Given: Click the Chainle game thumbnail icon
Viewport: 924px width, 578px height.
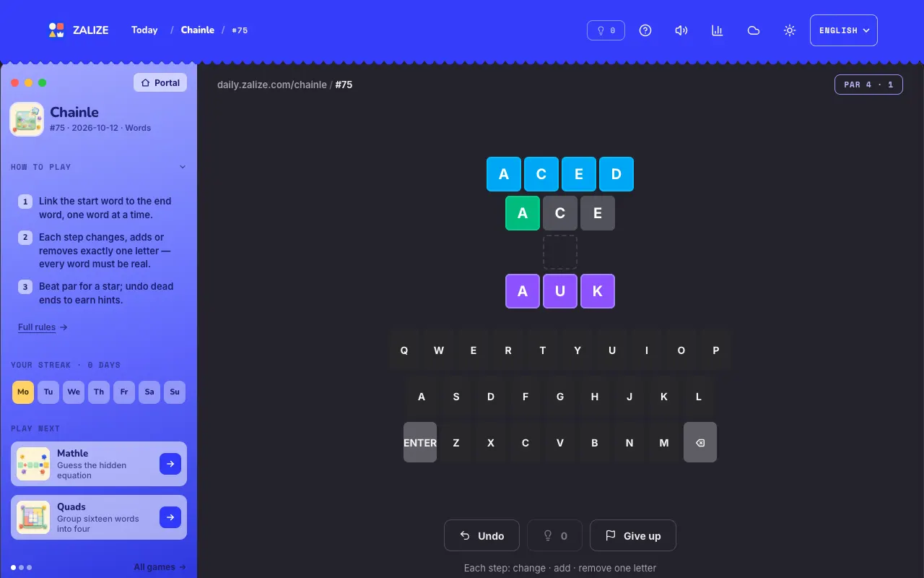Looking at the screenshot, I should [27, 119].
